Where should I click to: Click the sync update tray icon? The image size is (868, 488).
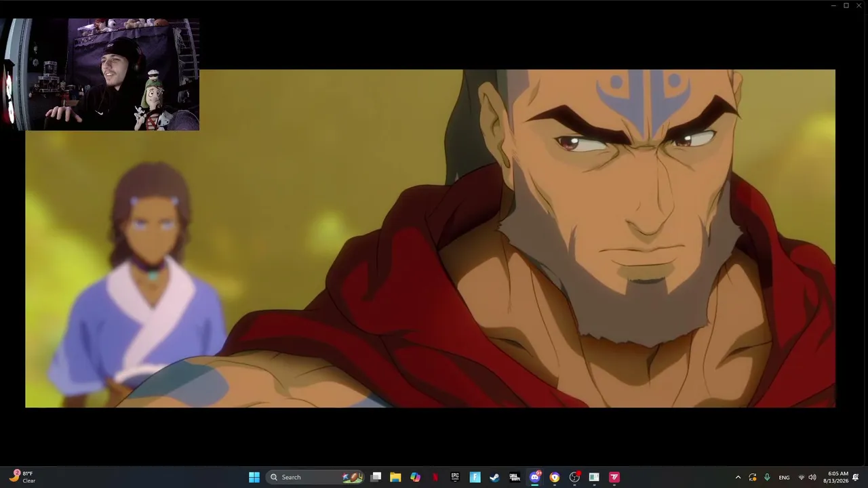coord(753,477)
